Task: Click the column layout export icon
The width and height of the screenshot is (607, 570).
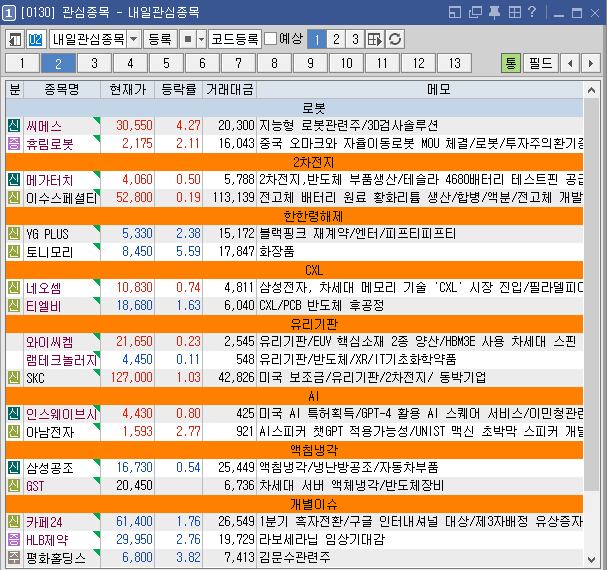Action: coord(375,39)
